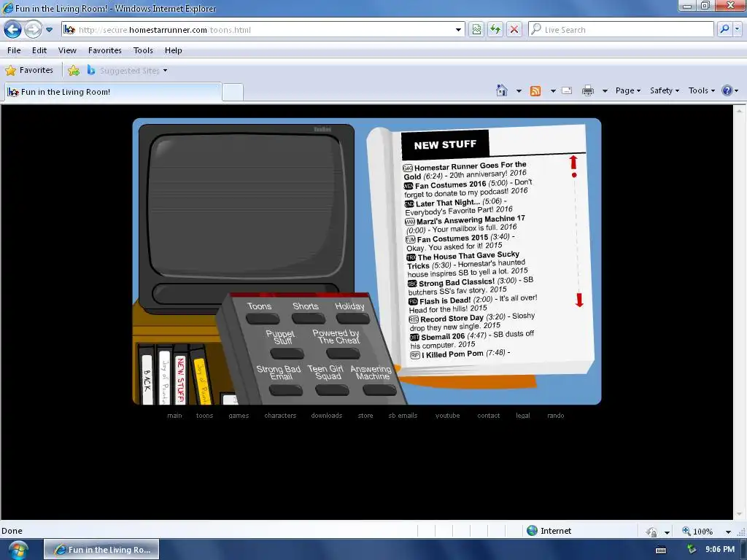Screen dimensions: 747x560
Task: Click the Print icon
Action: click(x=588, y=90)
